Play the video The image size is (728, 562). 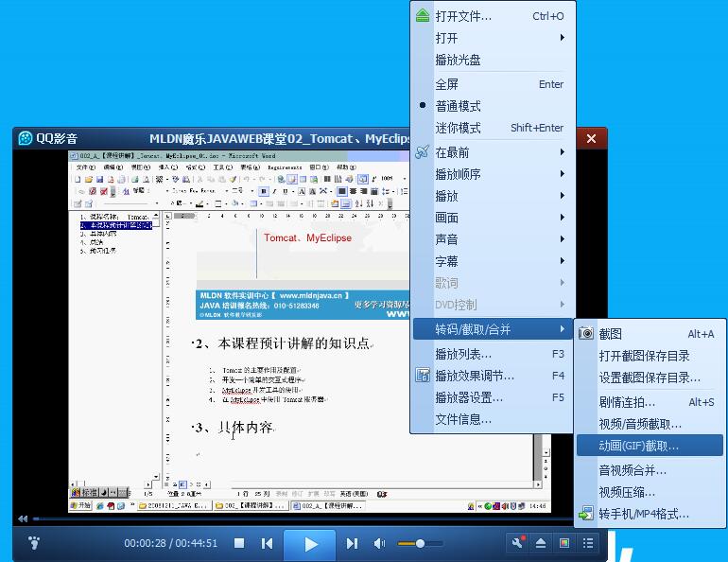tap(310, 544)
